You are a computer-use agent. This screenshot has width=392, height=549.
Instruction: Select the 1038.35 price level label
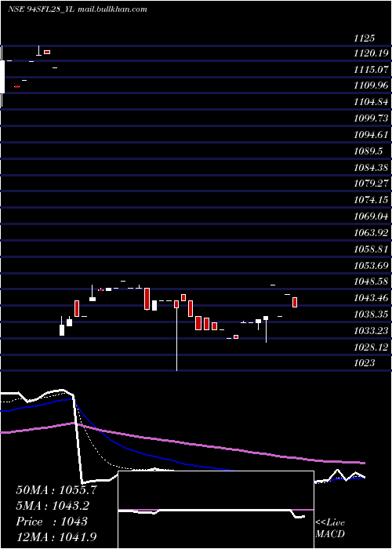pyautogui.click(x=371, y=314)
